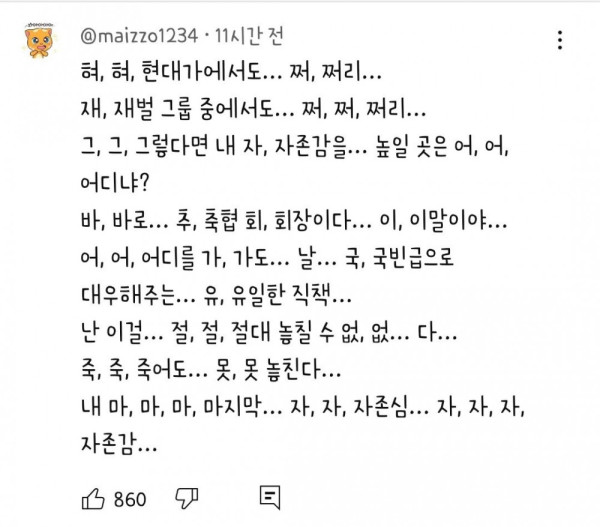Click the line starting with 죽, 죽, 죽어도
This screenshot has height=527, width=600.
point(211,369)
